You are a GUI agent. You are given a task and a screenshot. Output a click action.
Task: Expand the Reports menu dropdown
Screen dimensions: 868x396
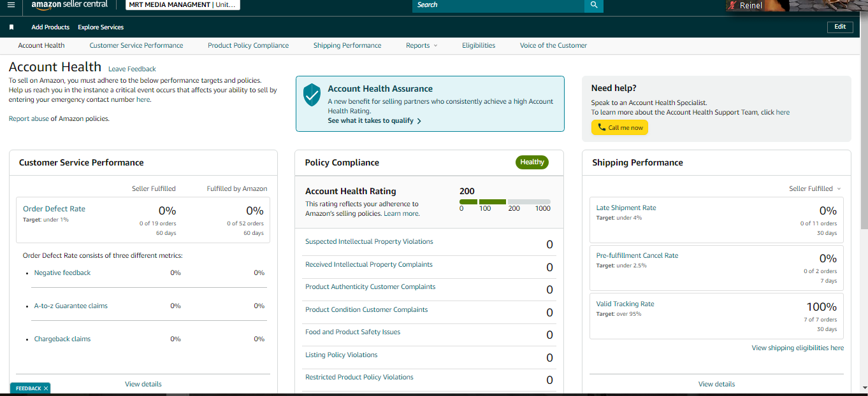click(422, 46)
